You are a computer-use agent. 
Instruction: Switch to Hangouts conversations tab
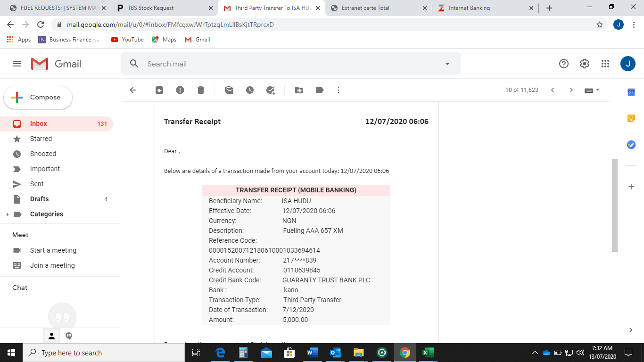[x=69, y=336]
